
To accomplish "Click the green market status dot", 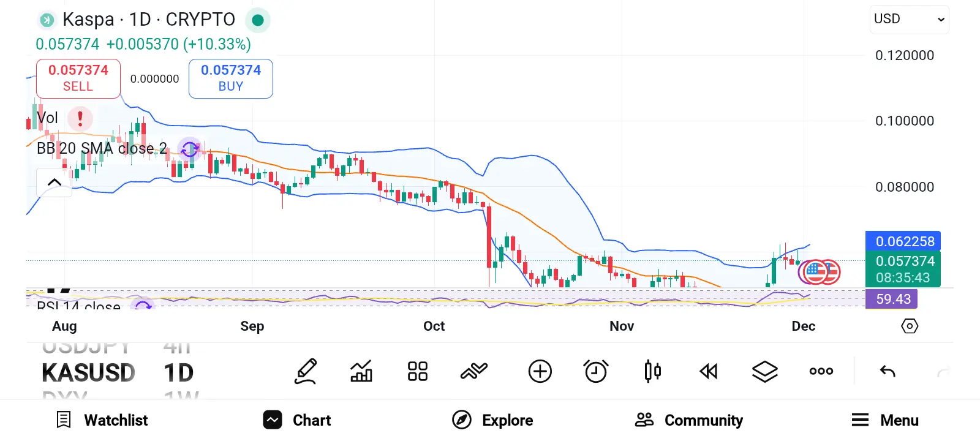I will tap(258, 20).
